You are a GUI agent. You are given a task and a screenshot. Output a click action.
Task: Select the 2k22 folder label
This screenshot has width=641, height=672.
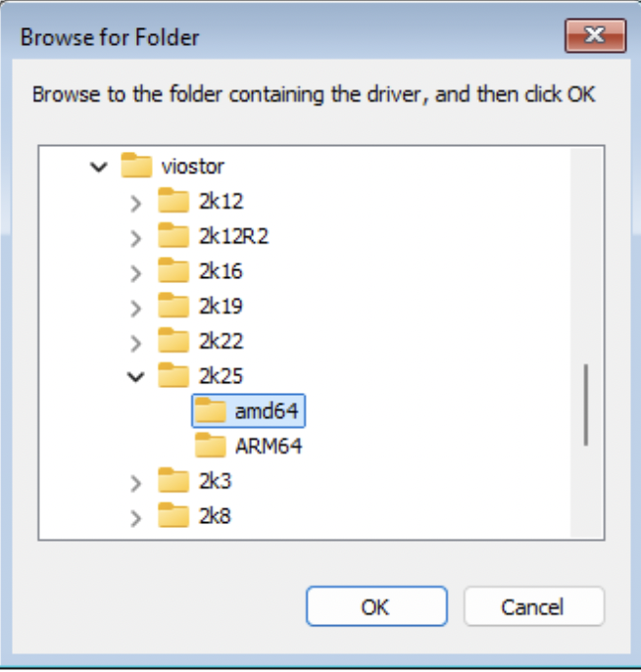tap(220, 342)
